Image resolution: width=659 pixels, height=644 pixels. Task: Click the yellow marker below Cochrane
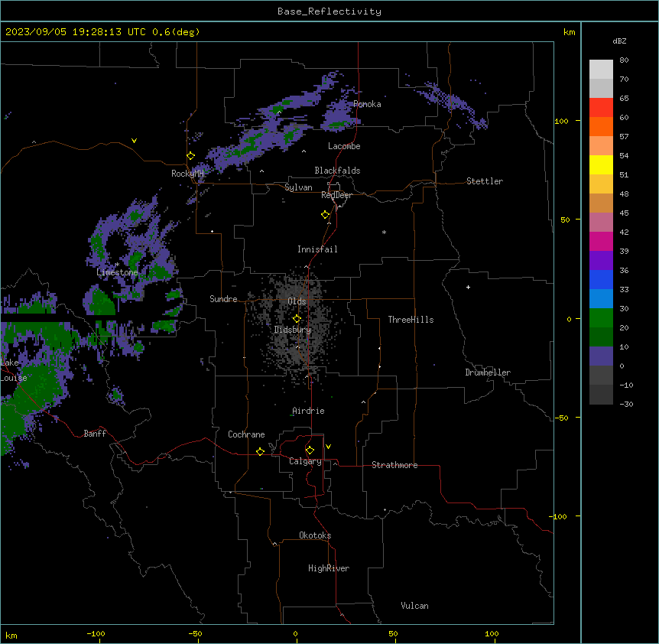(x=260, y=451)
